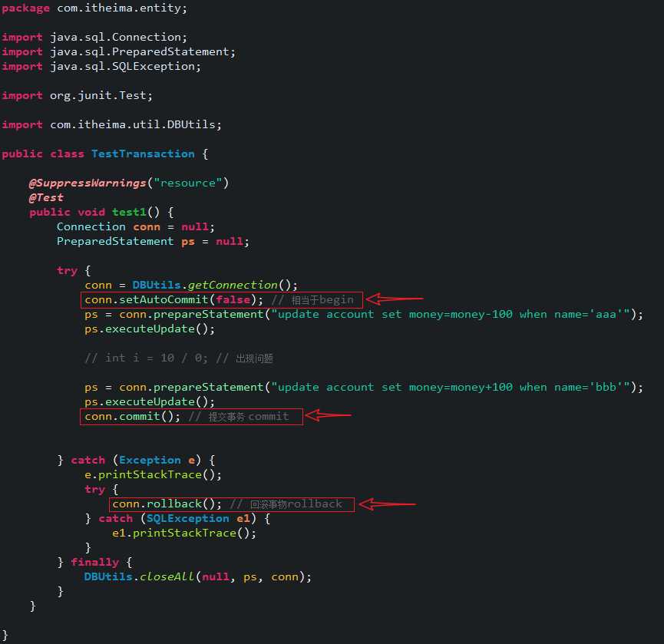Image resolution: width=664 pixels, height=644 pixels.
Task: Click the e1.printStackTrace() call
Action: click(x=184, y=533)
